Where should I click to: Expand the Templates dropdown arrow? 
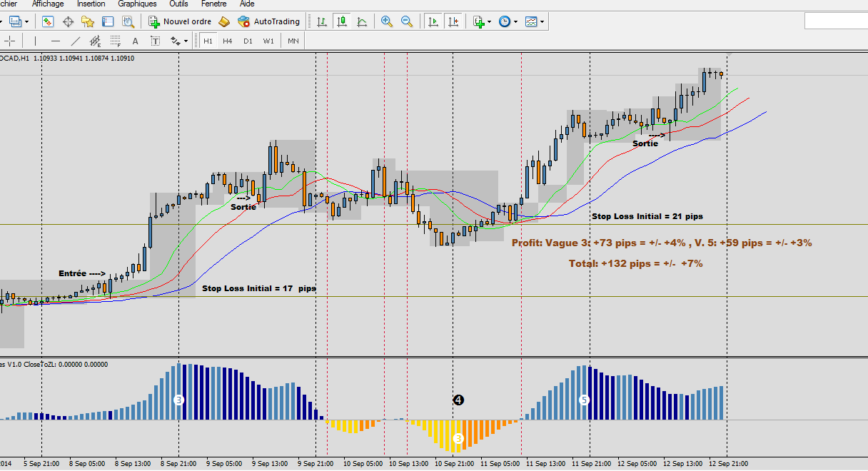[542, 21]
